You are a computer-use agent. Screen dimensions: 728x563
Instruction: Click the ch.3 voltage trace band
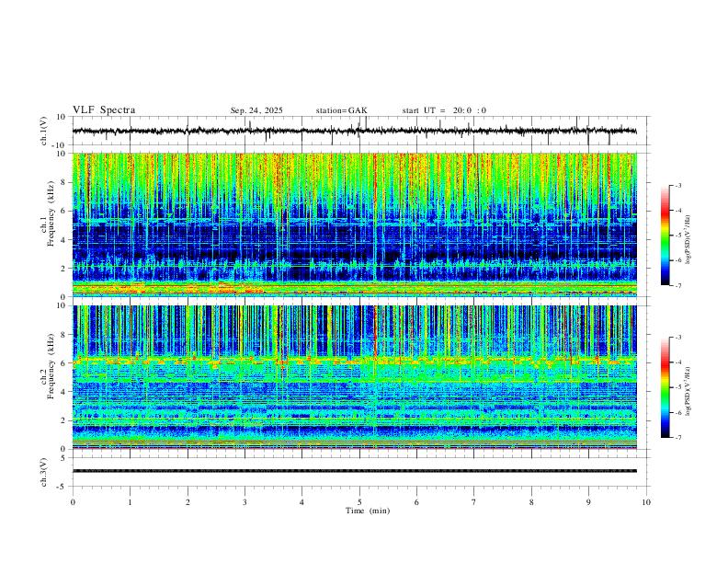point(354,471)
